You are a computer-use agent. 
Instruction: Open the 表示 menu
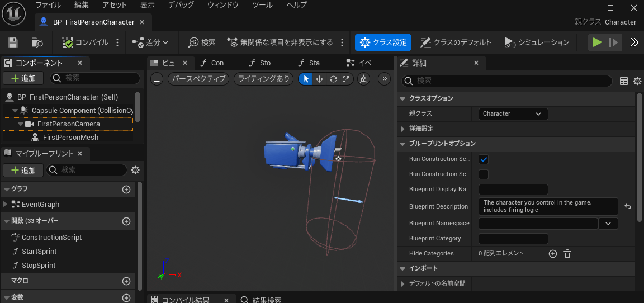click(x=148, y=6)
